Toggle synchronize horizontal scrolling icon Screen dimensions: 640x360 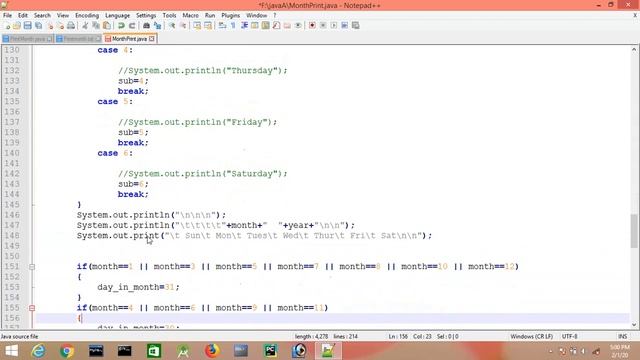point(208,26)
